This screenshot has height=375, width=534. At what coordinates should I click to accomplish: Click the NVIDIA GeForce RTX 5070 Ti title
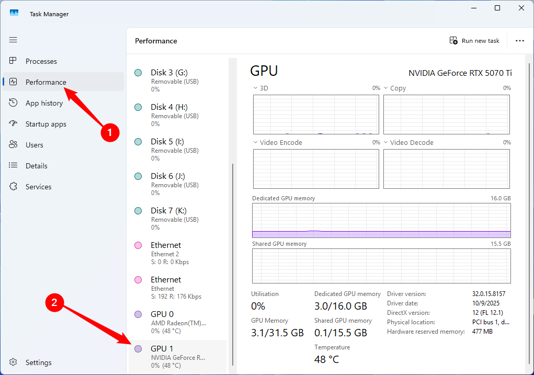460,73
